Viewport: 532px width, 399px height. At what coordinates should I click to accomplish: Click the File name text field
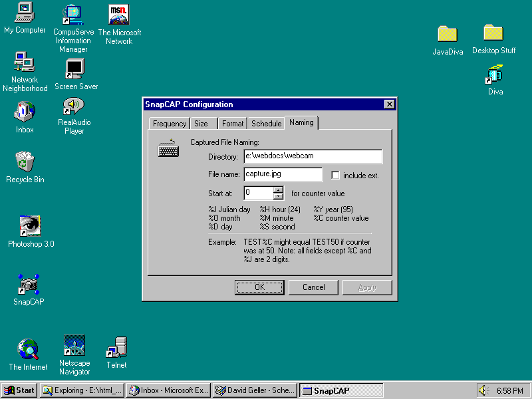pos(283,174)
